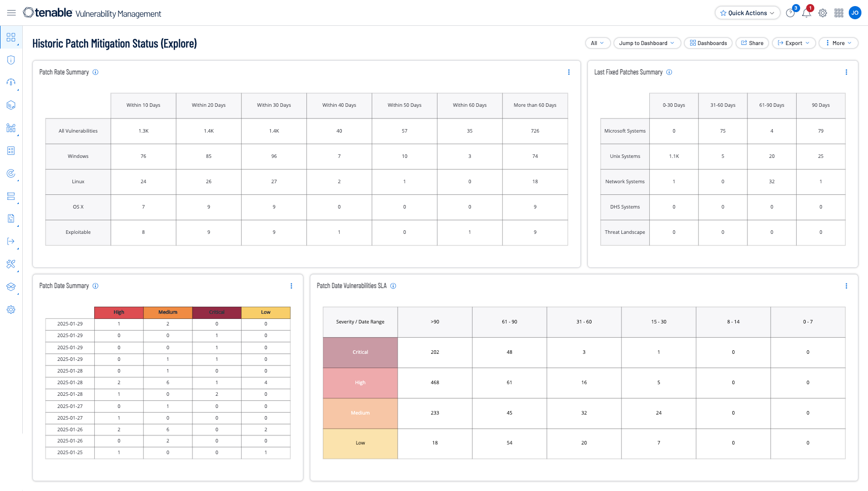Click the Threat Landscape row label

pos(625,232)
